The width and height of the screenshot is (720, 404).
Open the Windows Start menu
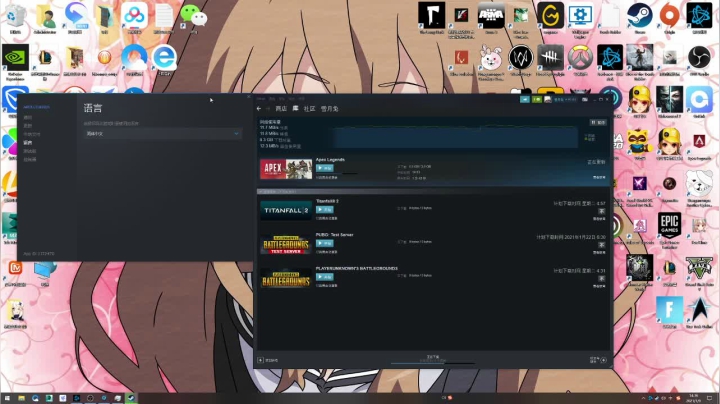tap(7, 398)
